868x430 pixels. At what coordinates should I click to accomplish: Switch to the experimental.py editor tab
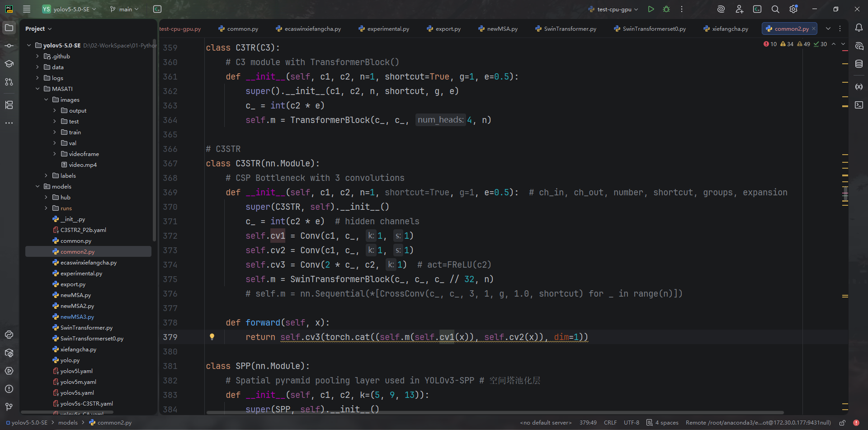(x=388, y=28)
